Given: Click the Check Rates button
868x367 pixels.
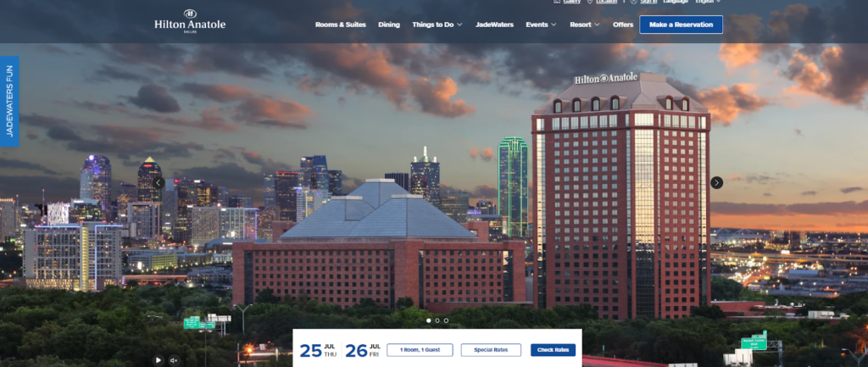Looking at the screenshot, I should click(553, 350).
